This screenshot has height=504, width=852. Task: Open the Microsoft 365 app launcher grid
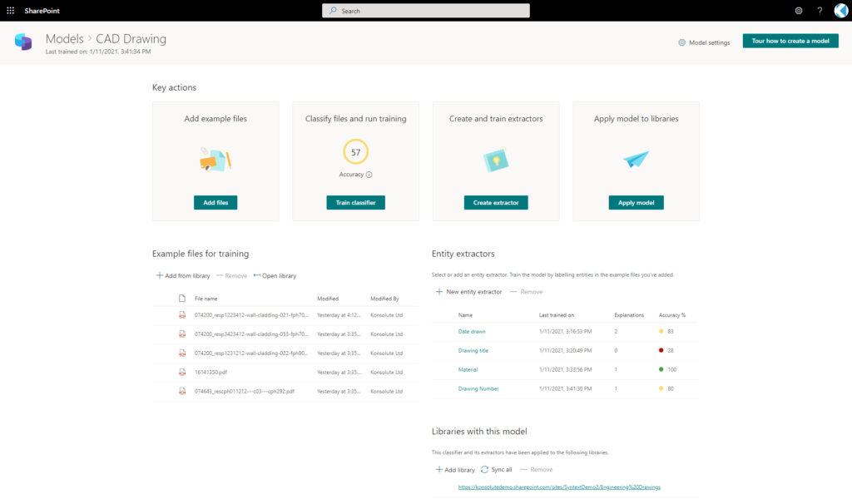pyautogui.click(x=11, y=10)
